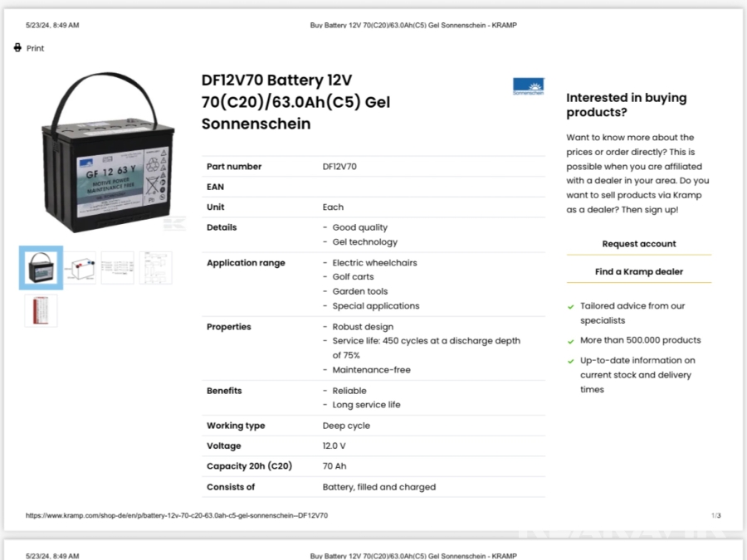Click the 1/3 page number indicator
Viewport: 747px width, 560px height.
[715, 515]
